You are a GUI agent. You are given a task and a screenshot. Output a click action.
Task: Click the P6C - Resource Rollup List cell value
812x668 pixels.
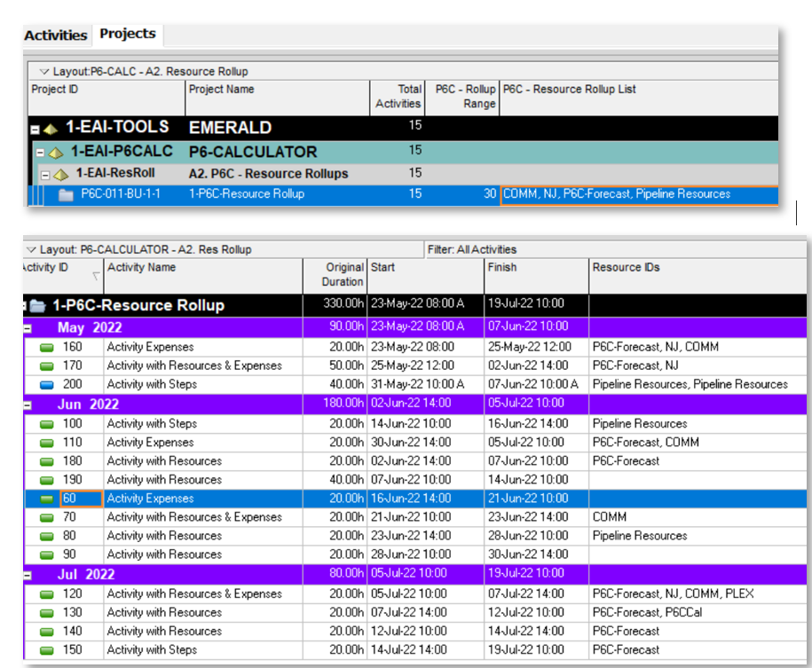617,194
